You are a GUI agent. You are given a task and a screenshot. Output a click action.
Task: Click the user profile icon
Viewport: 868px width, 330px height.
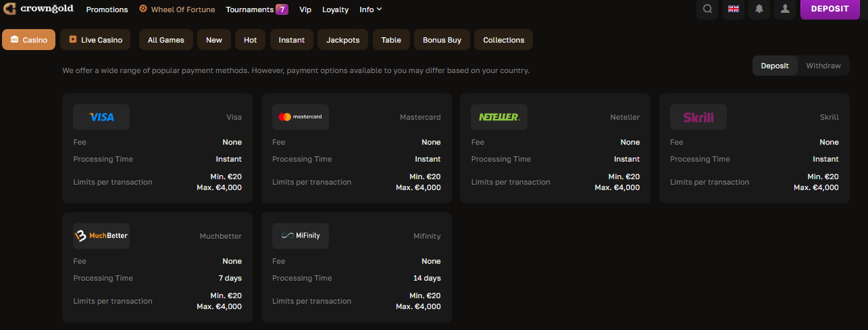[x=785, y=9]
